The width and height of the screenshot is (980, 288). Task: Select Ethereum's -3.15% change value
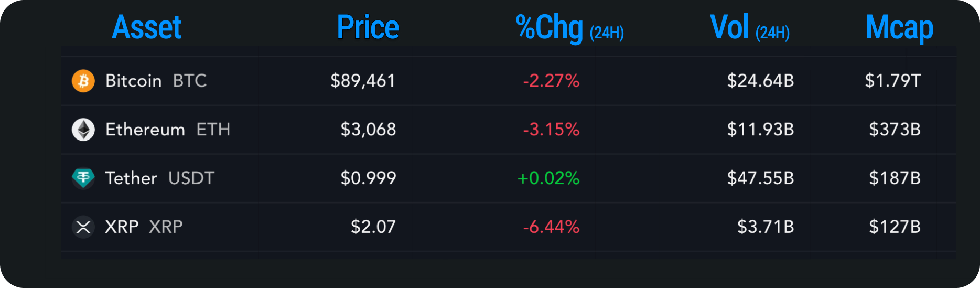[x=551, y=130]
